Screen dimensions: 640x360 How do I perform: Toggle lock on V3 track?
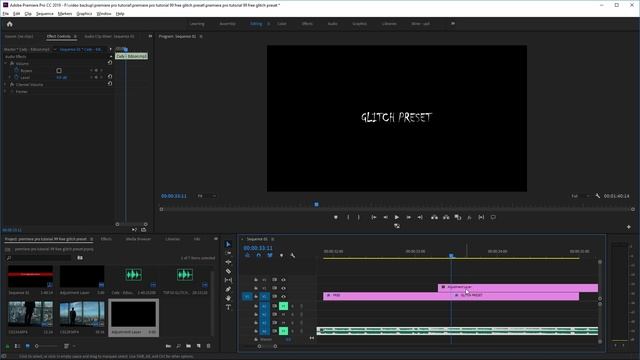[256, 280]
